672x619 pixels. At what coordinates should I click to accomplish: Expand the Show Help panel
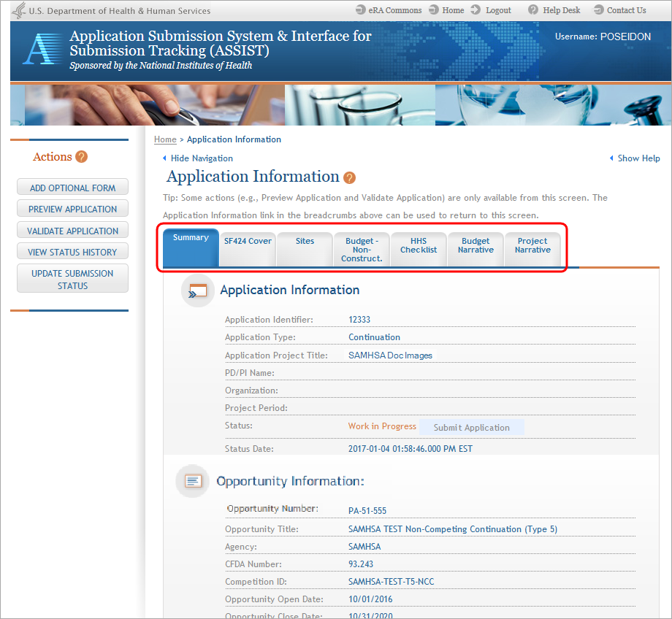click(x=635, y=158)
